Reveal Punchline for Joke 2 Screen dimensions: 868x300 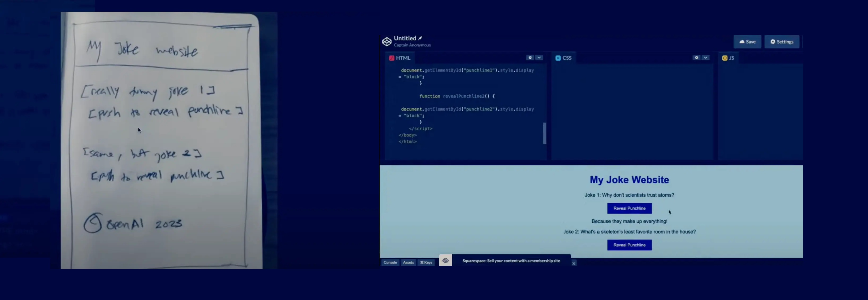pyautogui.click(x=629, y=245)
